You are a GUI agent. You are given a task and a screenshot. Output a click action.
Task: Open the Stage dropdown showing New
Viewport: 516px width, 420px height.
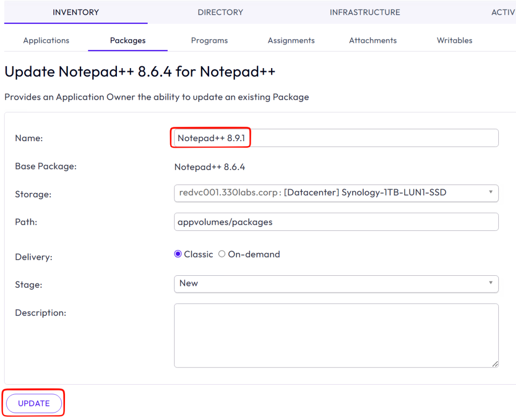(x=336, y=284)
